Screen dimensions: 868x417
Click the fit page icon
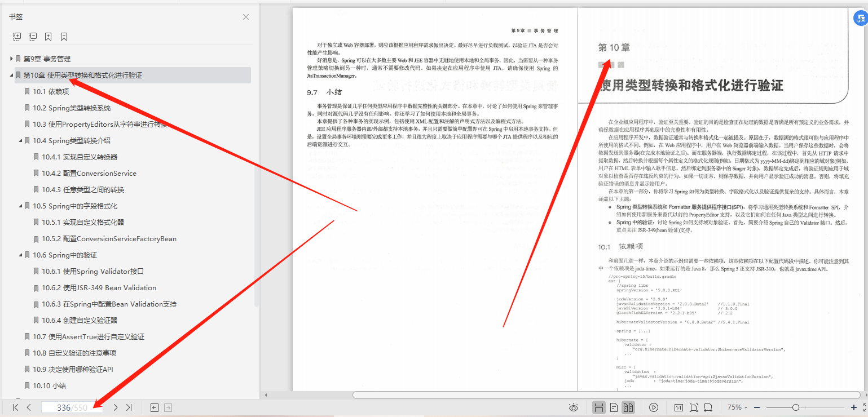(x=694, y=407)
